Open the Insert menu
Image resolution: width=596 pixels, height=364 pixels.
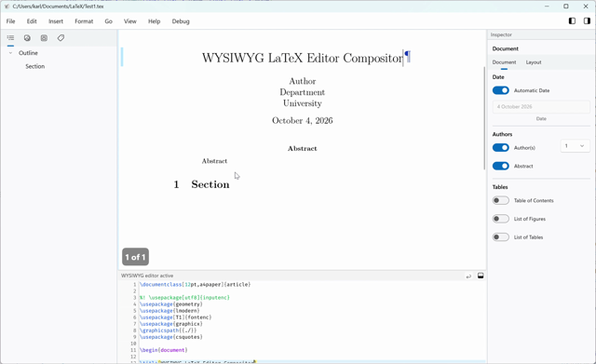point(56,21)
